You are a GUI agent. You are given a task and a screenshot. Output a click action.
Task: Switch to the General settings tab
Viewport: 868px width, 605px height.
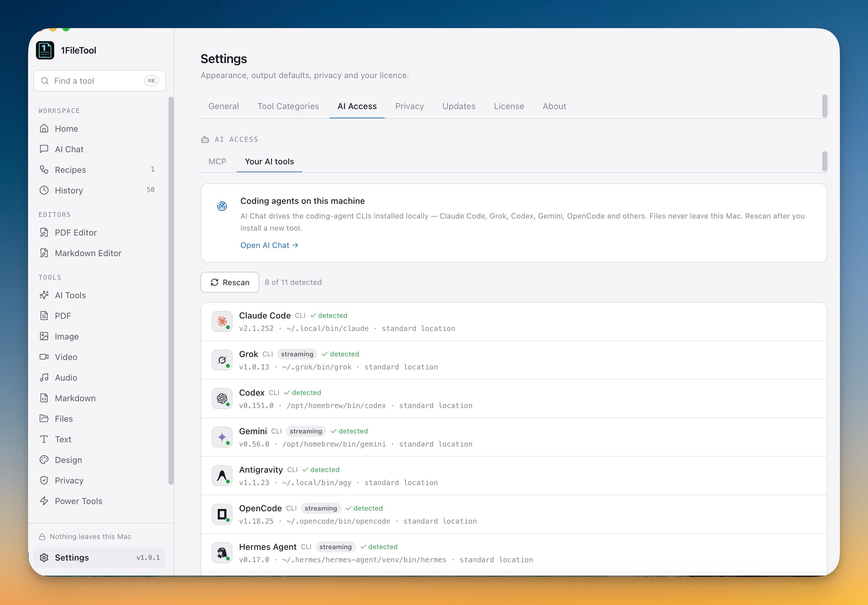pos(223,106)
